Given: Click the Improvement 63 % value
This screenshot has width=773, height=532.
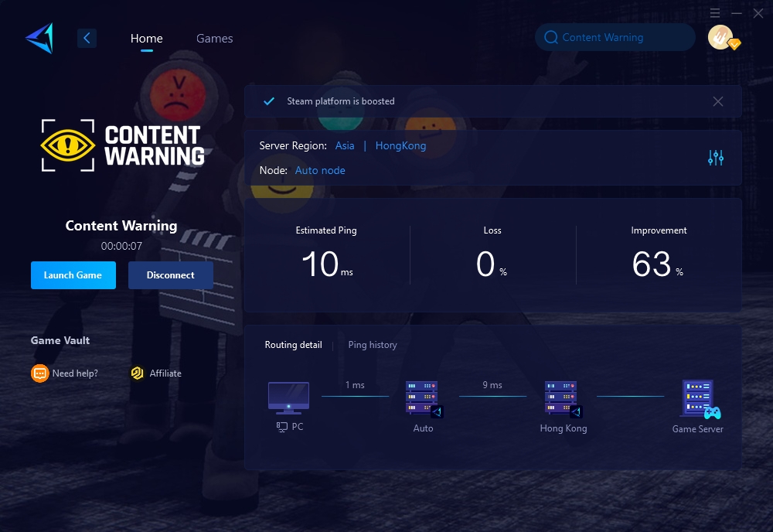Looking at the screenshot, I should click(x=658, y=264).
